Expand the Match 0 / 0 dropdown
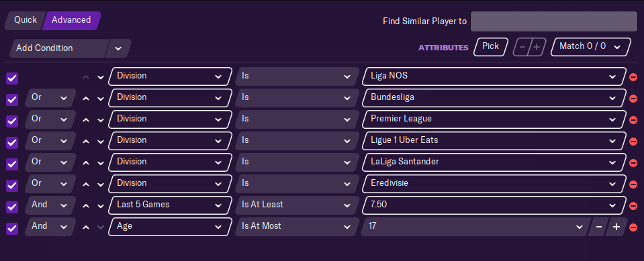Viewport: 644px width, 261px height. [x=592, y=47]
